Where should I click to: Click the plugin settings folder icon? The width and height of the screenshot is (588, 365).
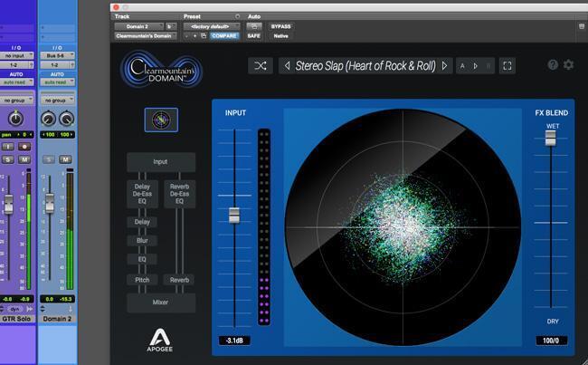tap(204, 36)
